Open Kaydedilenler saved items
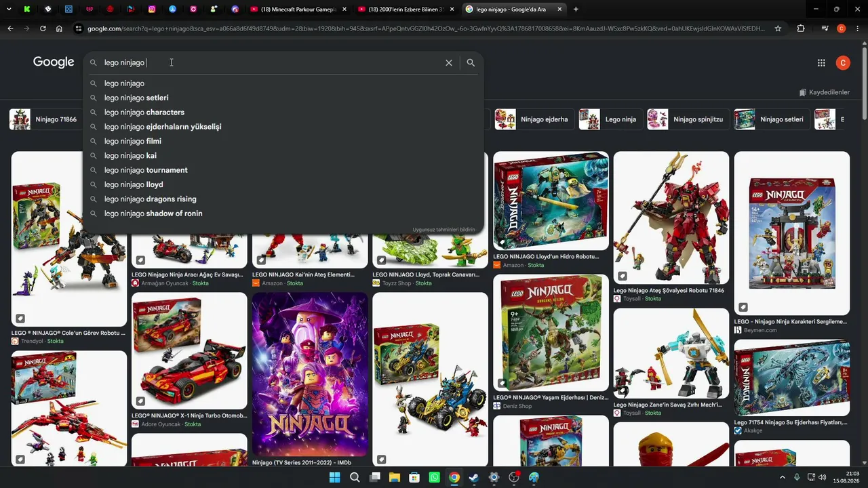The width and height of the screenshot is (868, 488). (824, 92)
